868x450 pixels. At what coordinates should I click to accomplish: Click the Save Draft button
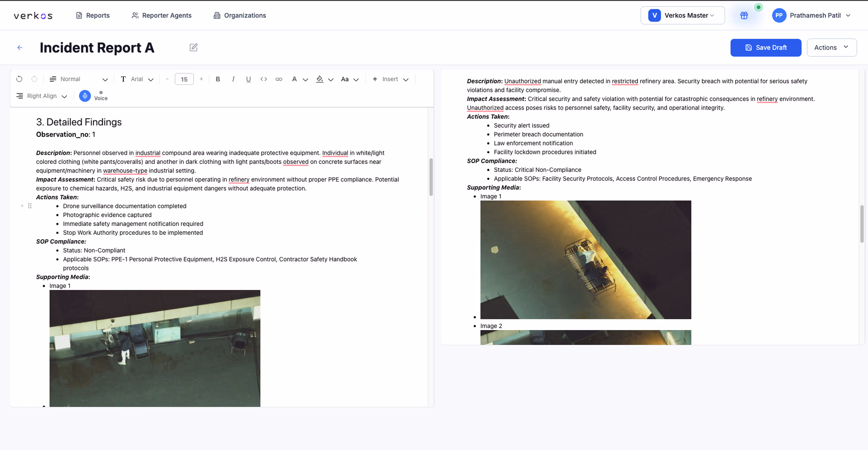pyautogui.click(x=766, y=48)
